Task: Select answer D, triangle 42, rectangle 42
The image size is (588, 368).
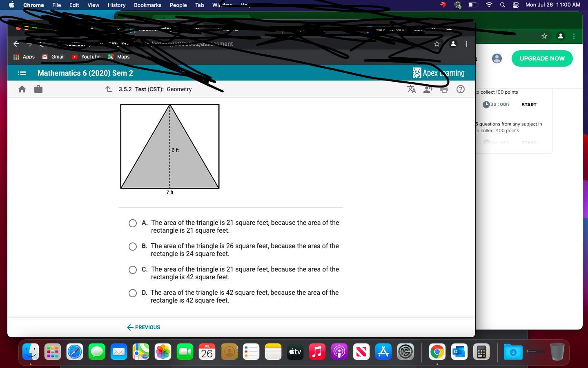Action: [x=133, y=293]
